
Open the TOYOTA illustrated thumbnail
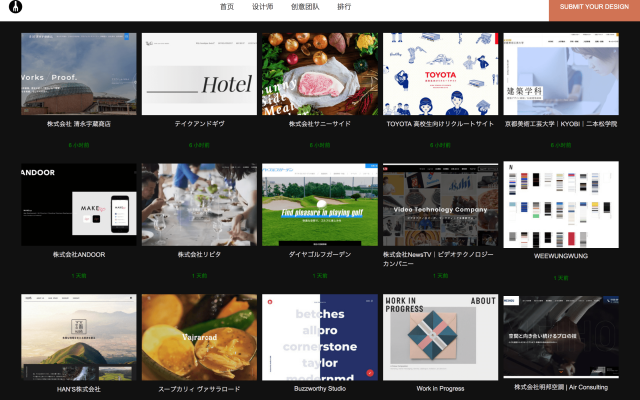440,74
